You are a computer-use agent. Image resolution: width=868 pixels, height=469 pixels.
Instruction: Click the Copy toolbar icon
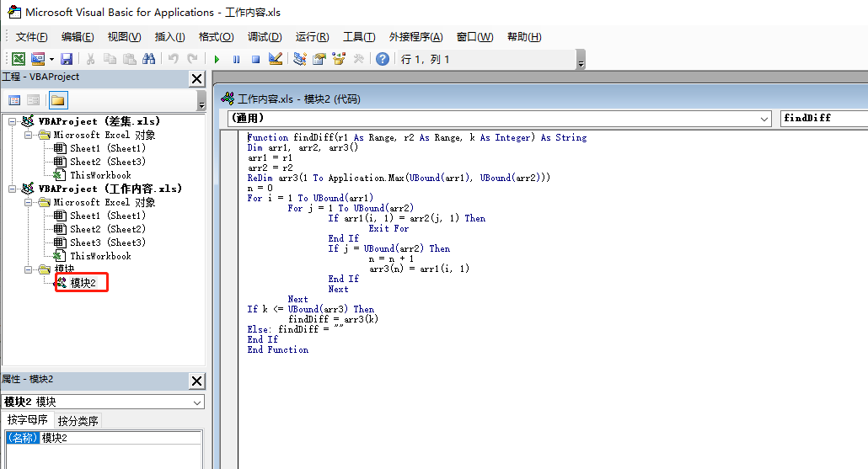110,59
